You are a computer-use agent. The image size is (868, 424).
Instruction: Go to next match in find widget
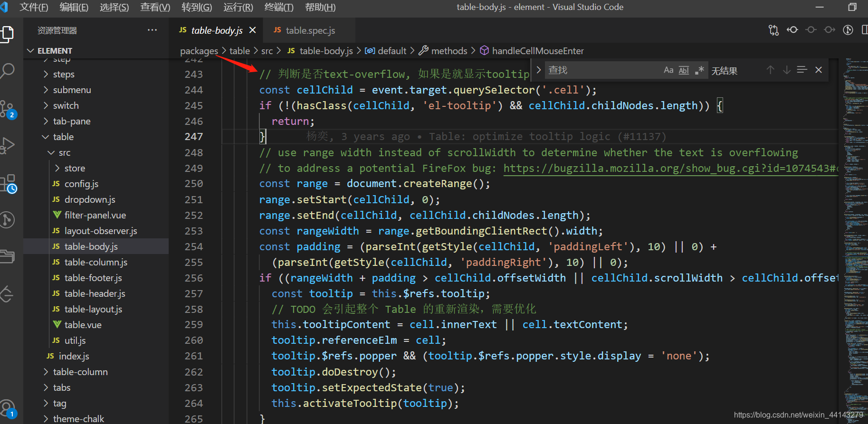786,70
